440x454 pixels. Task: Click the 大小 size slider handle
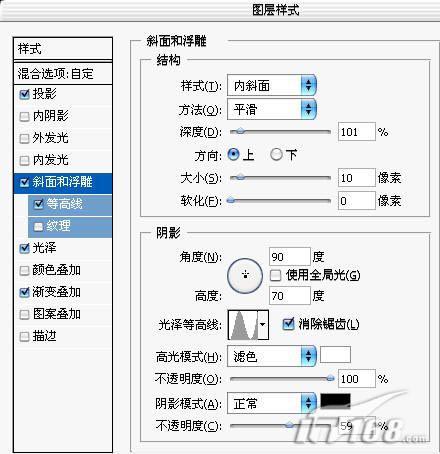pos(240,178)
